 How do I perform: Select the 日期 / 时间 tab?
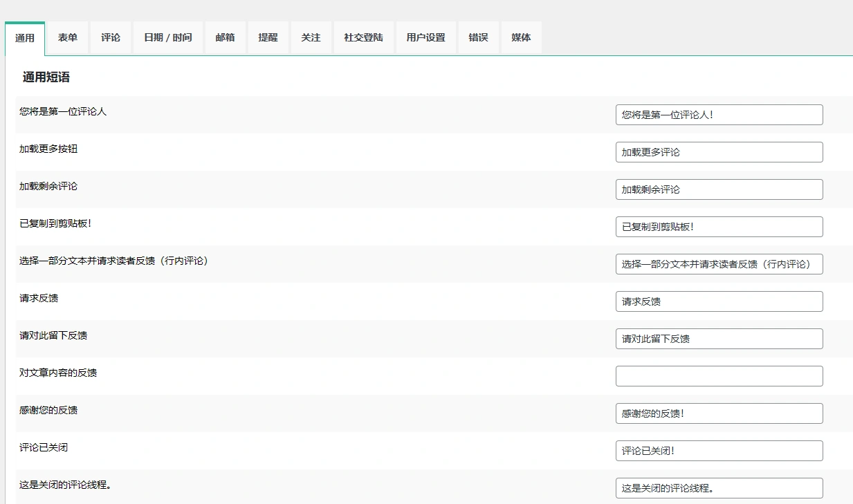click(x=167, y=38)
